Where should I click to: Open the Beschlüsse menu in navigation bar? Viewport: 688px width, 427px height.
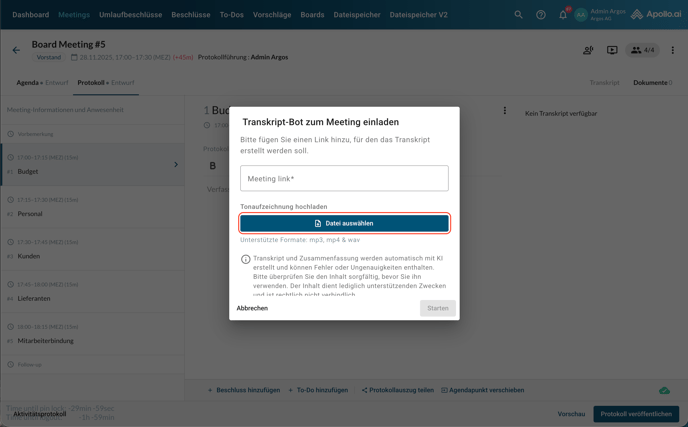(190, 15)
